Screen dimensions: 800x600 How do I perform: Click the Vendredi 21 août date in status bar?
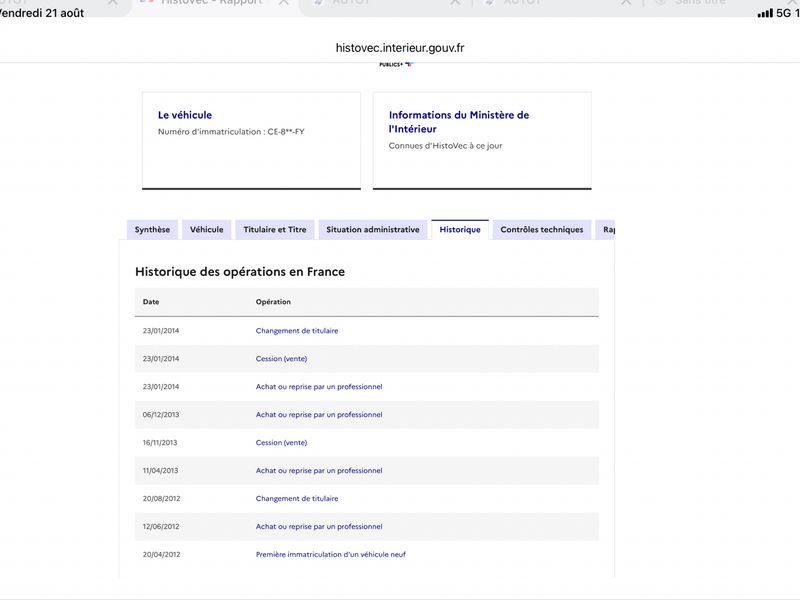tap(41, 13)
